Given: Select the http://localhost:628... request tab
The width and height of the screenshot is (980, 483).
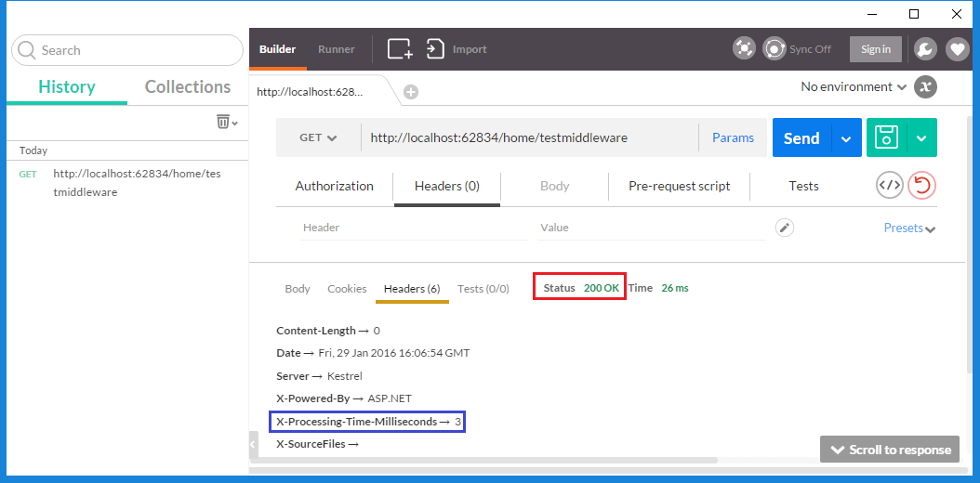Looking at the screenshot, I should point(311,92).
